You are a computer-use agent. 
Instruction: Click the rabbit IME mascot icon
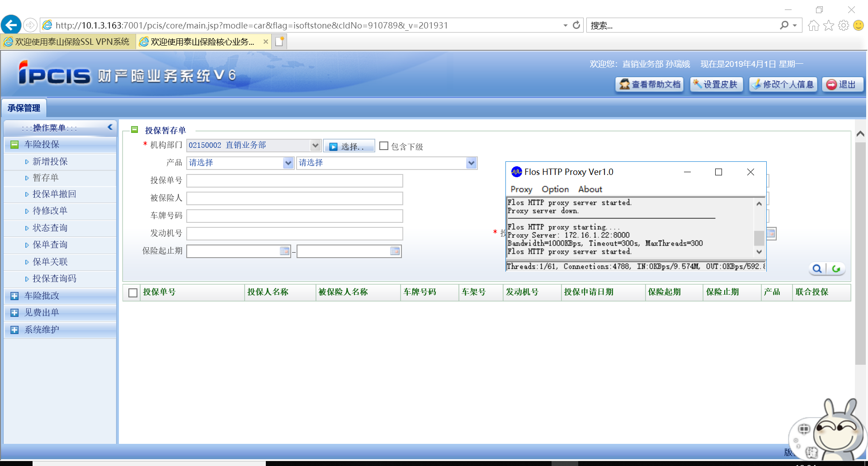pos(838,429)
